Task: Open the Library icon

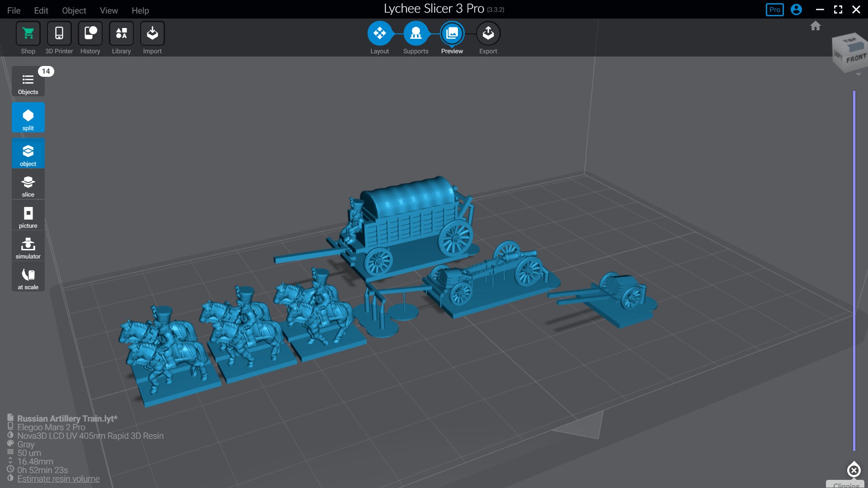Action: click(121, 33)
